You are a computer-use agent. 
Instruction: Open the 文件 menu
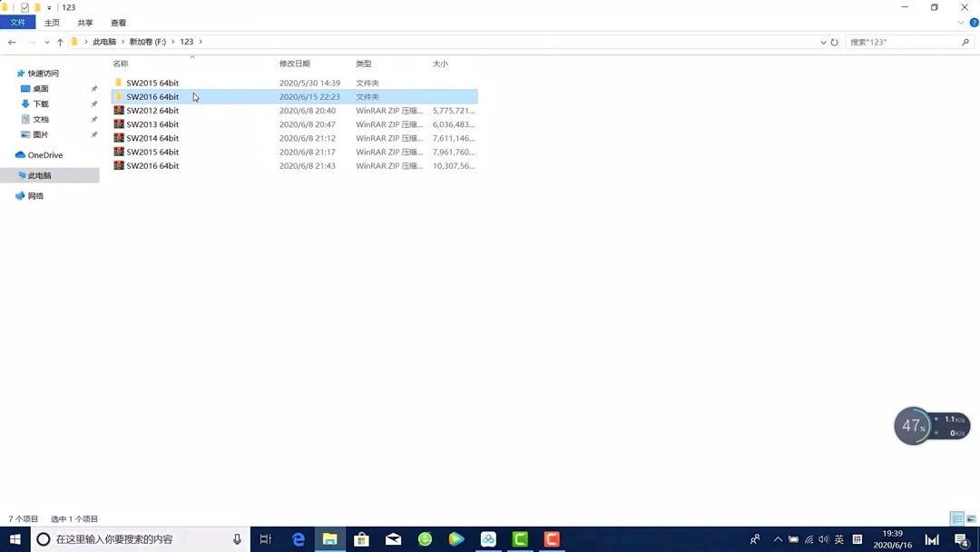click(x=17, y=22)
